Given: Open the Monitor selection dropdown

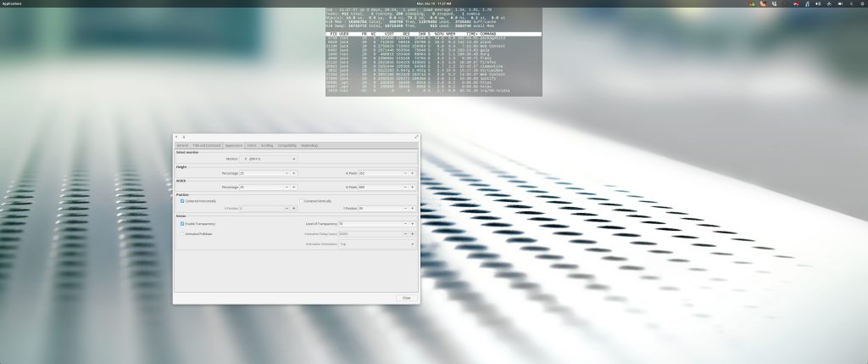Looking at the screenshot, I should coord(270,159).
